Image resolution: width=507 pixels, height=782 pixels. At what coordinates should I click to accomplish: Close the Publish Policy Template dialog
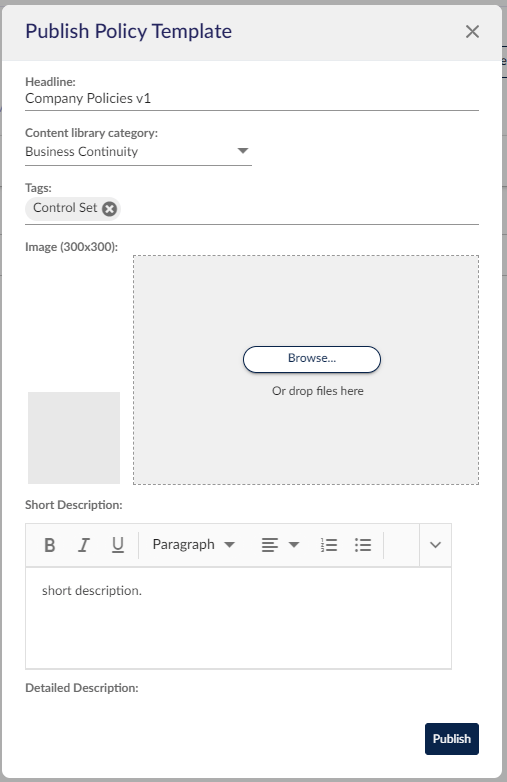pos(472,31)
